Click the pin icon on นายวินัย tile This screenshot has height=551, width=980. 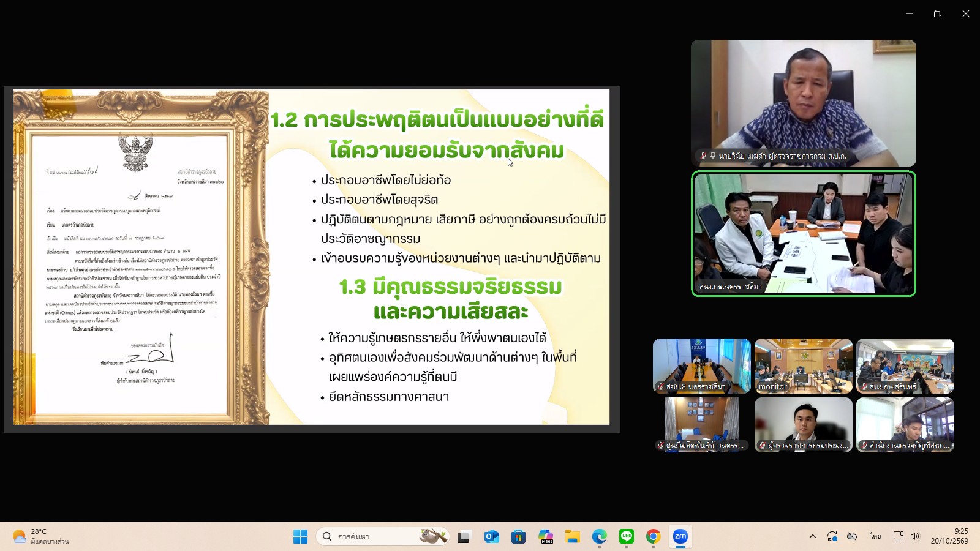713,156
